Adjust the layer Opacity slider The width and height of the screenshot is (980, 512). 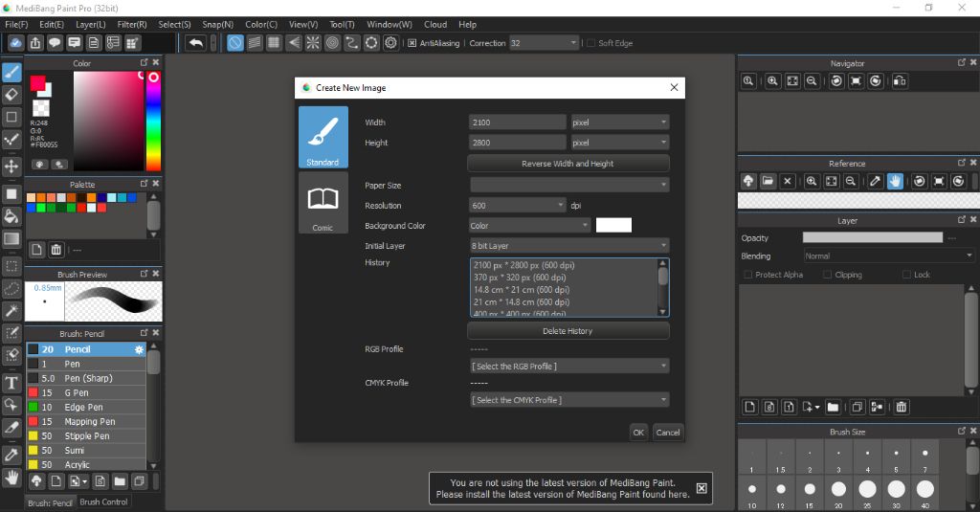[873, 237]
